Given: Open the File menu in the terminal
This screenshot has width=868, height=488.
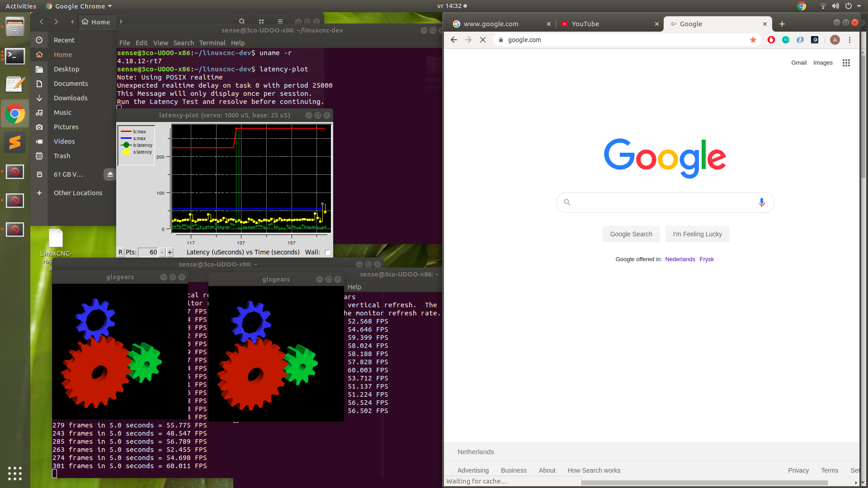Looking at the screenshot, I should 125,43.
